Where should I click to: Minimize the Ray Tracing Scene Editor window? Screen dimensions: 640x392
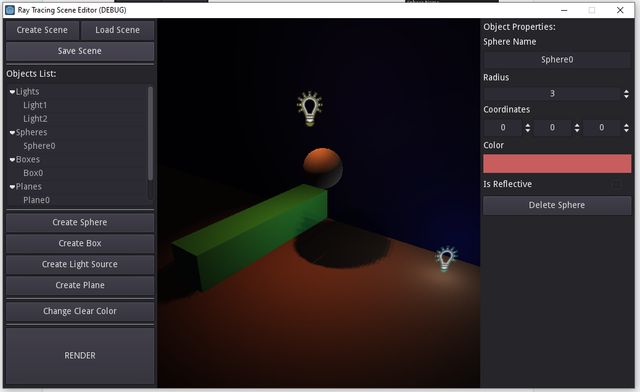tap(564, 10)
